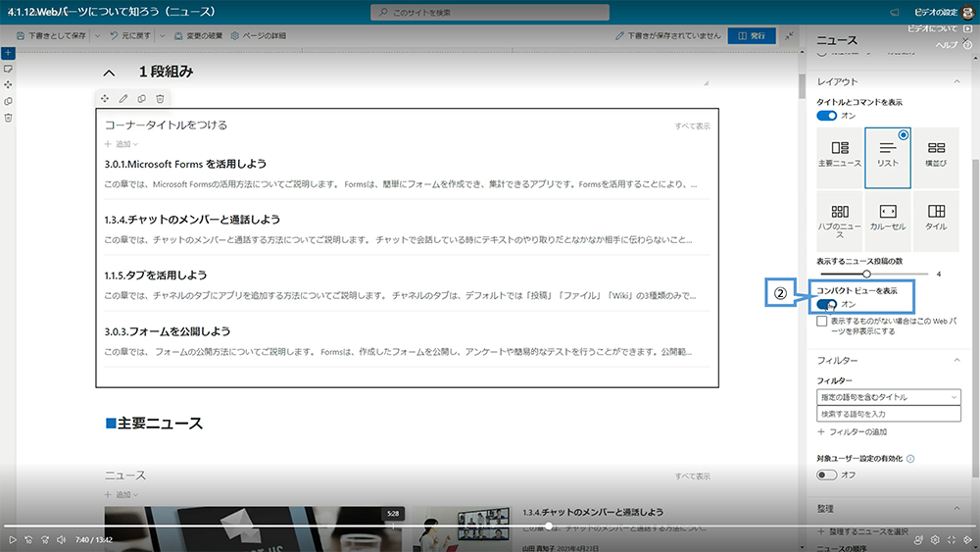Open the 1.1.5 tabs news item title
Screen dimensions: 980x552
coord(156,276)
